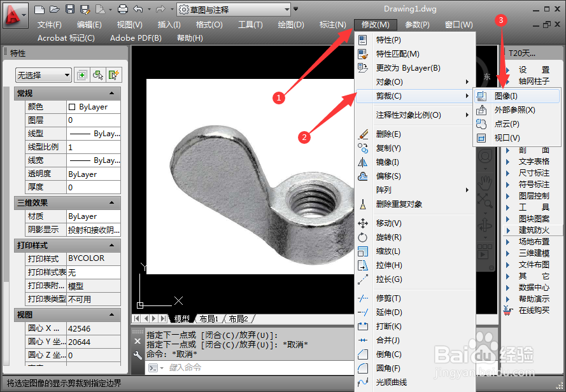Switch to the 布局2 tab
Screen dimensions: 566x392
[238, 318]
